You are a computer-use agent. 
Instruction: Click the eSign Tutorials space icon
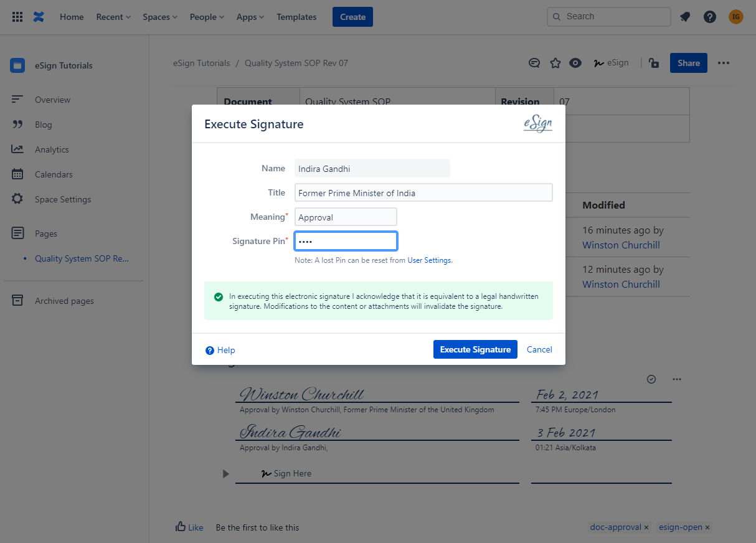point(17,65)
